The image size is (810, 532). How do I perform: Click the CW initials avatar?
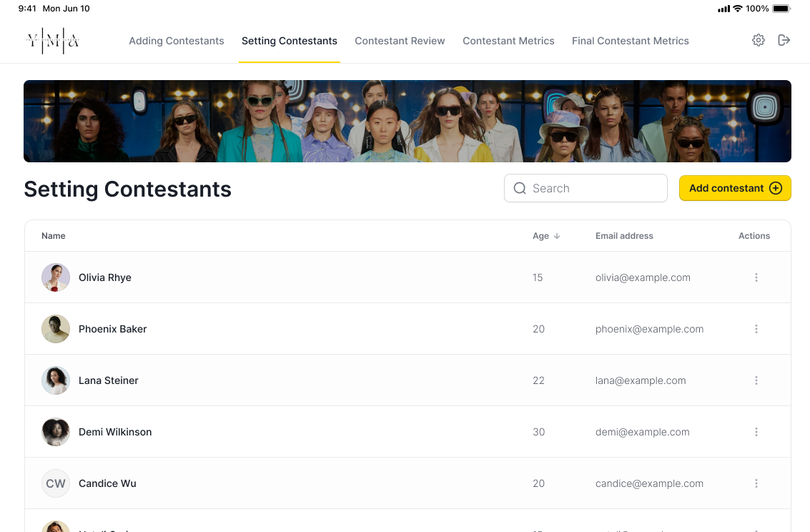(x=56, y=483)
